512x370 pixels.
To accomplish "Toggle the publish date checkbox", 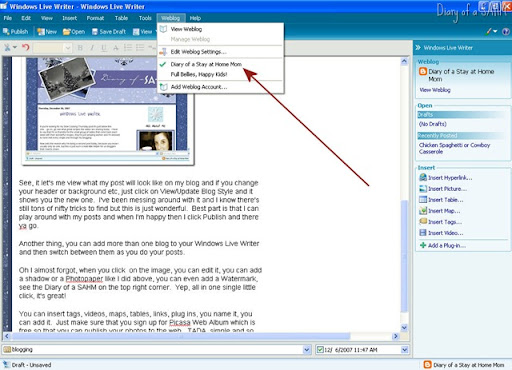I will tap(320, 350).
